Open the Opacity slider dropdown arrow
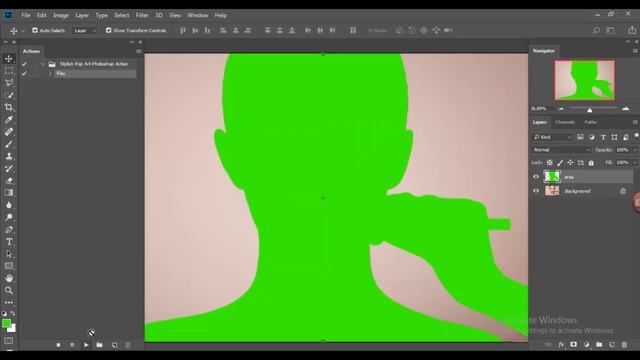640x360 pixels. point(635,150)
